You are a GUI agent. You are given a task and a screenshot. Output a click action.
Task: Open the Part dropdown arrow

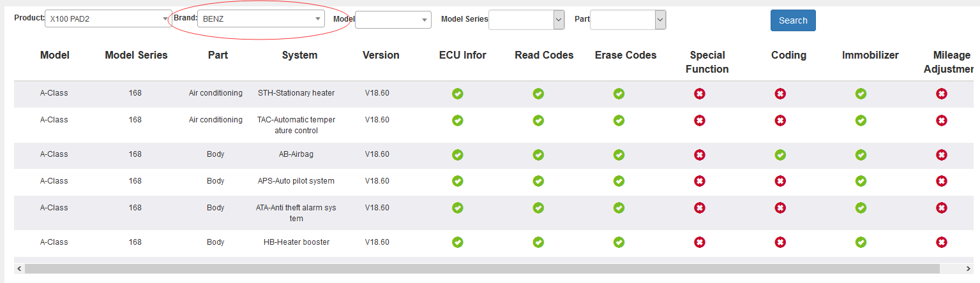[660, 20]
